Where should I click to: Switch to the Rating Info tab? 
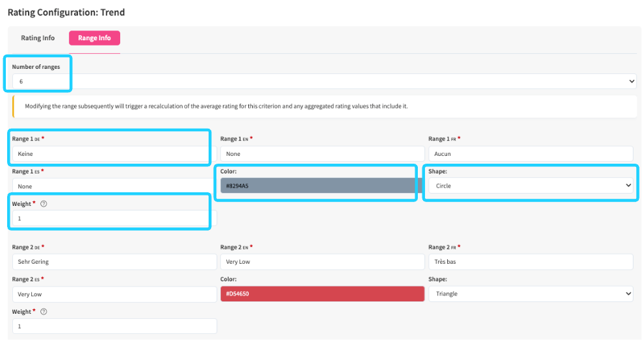[x=38, y=38]
